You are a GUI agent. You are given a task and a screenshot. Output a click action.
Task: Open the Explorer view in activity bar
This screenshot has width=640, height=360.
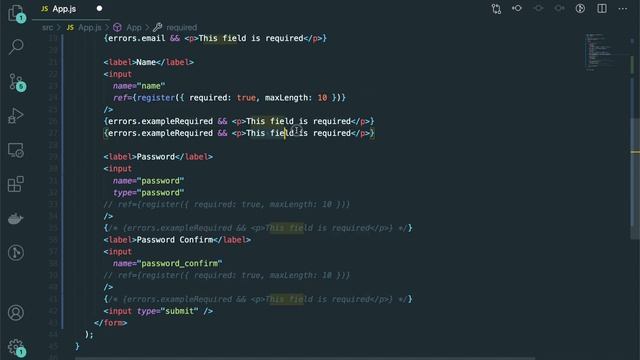[16, 13]
